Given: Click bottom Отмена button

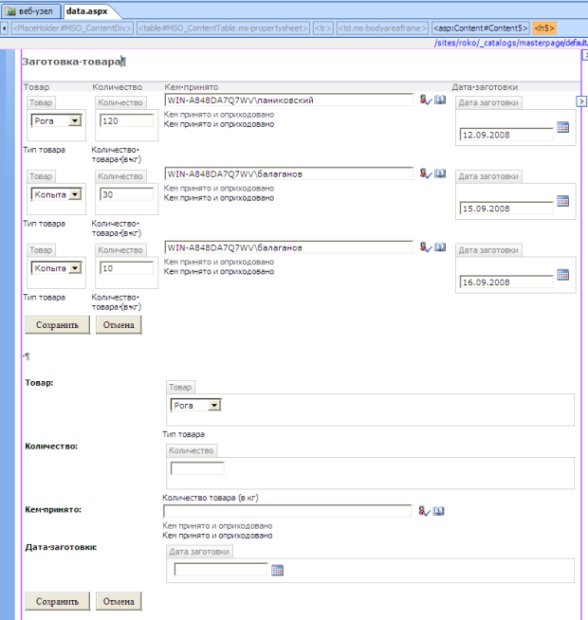Looking at the screenshot, I should point(119,601).
